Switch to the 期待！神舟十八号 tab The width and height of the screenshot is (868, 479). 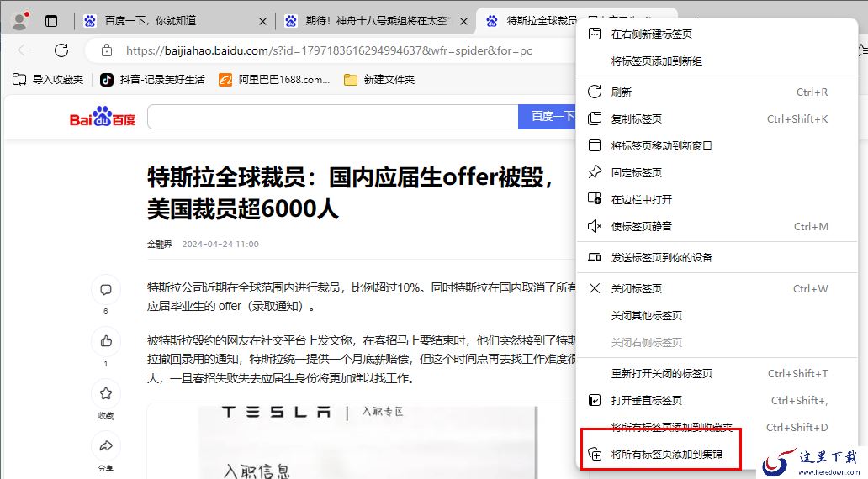pos(376,21)
